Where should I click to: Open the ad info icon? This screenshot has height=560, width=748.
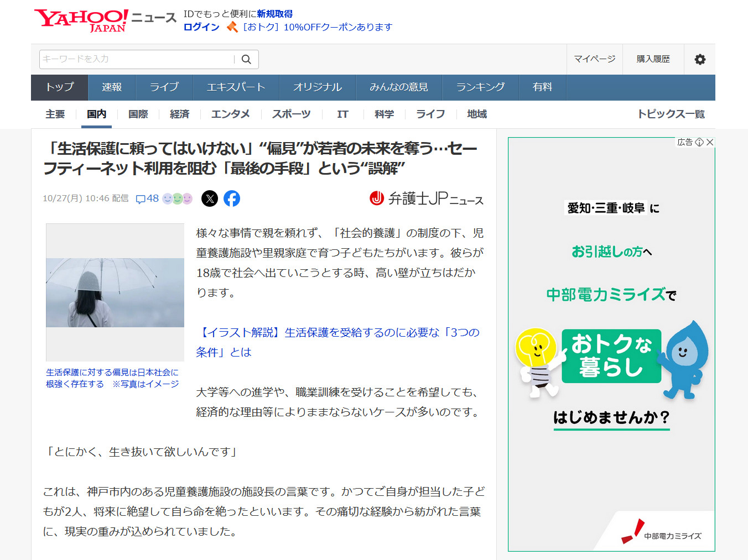(699, 142)
